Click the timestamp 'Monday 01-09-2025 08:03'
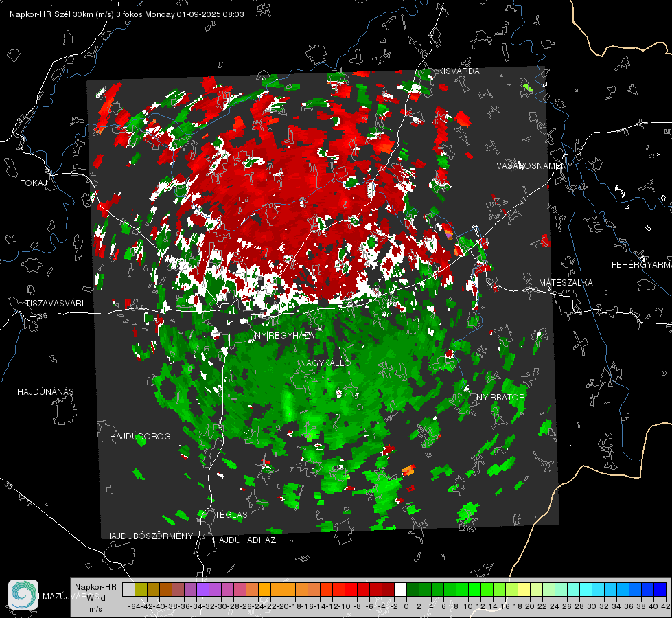Screen dimensions: 672x618 point(194,14)
